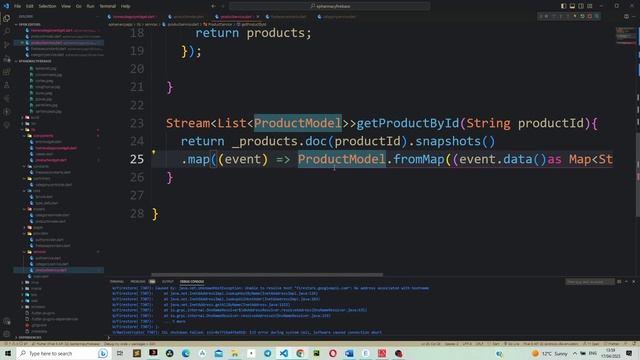Expand the test folder in Explorer
Image resolution: width=640 pixels, height=360 pixels.
tap(34, 294)
